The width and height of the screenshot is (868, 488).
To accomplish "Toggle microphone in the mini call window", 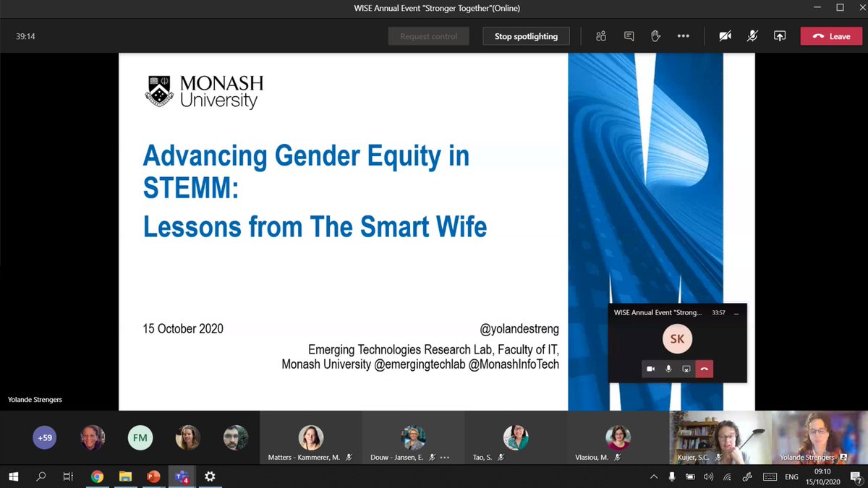I will click(668, 369).
